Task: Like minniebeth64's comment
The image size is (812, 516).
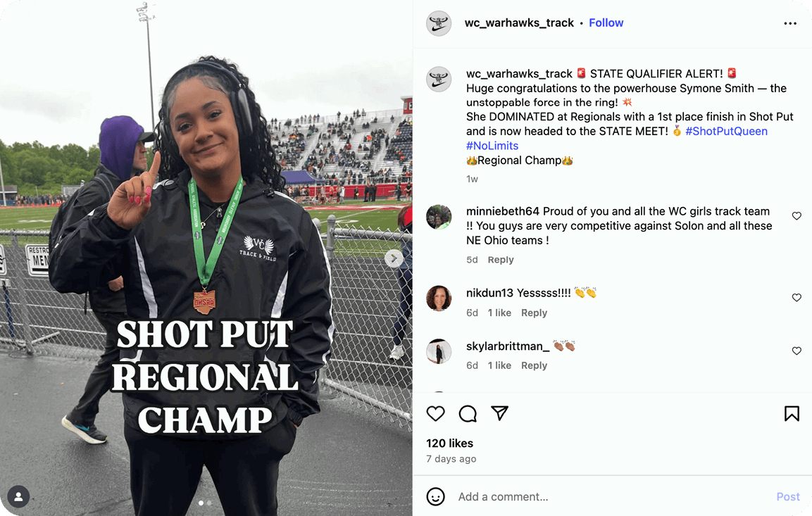Action: [797, 216]
